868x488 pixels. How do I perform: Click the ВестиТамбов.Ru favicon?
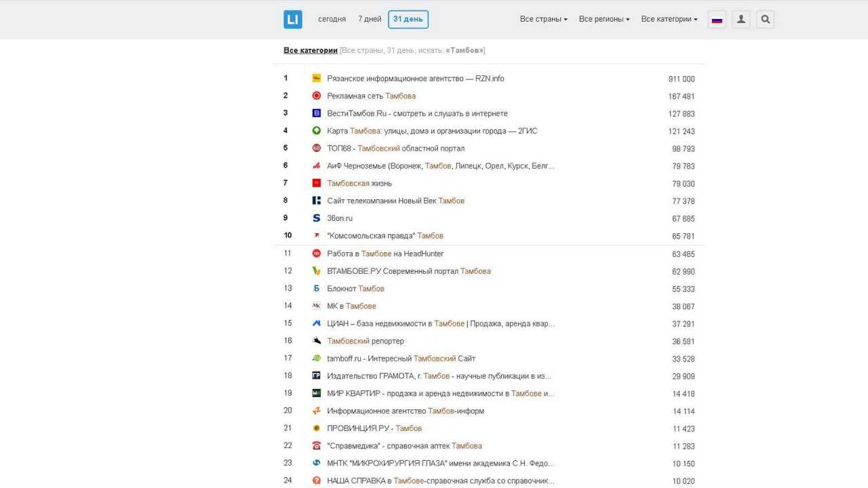tap(316, 113)
